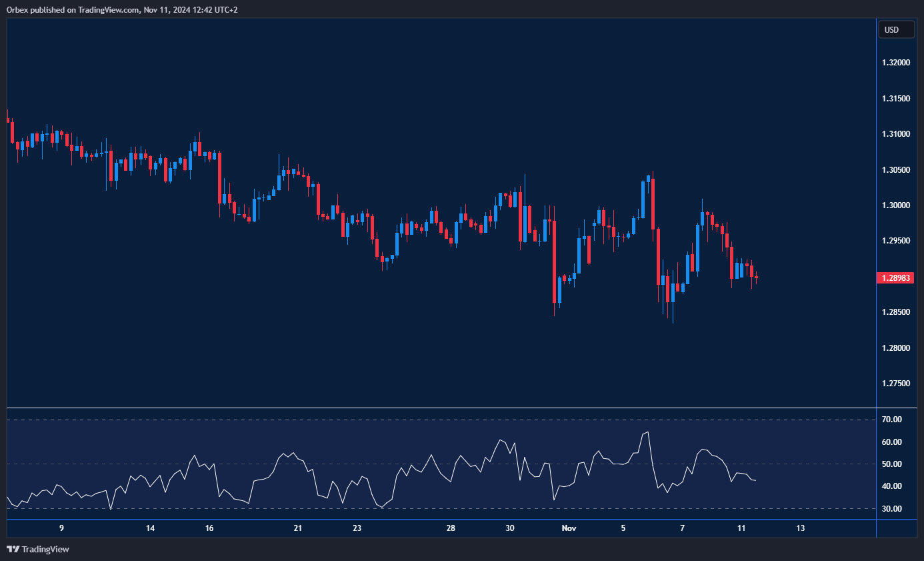The image size is (924, 561).
Task: Click the Orbex published on TradingView.com header
Action: (x=122, y=10)
